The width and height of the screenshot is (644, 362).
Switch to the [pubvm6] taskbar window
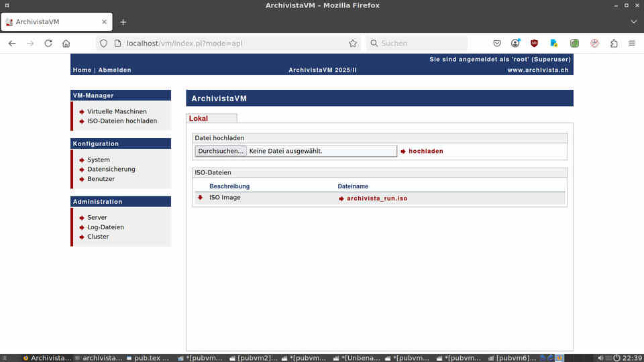513,358
